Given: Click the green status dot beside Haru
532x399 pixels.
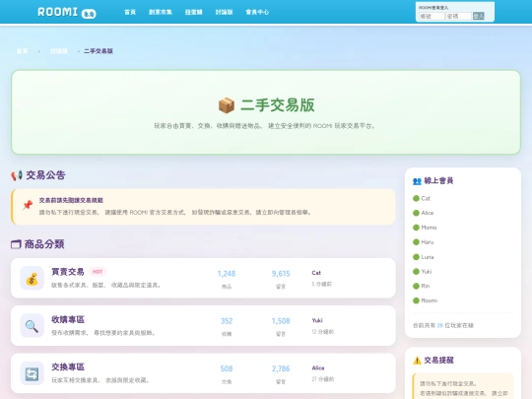Looking at the screenshot, I should pyautogui.click(x=416, y=242).
